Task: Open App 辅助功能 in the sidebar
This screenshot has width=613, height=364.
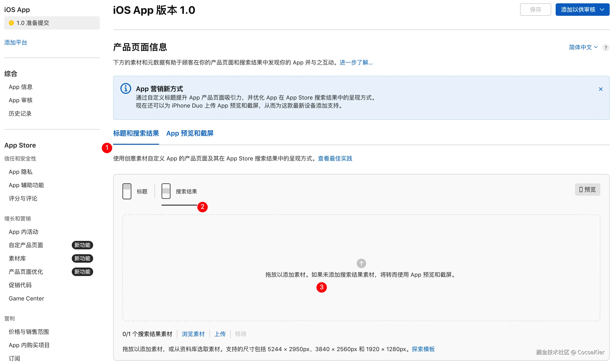Action: click(26, 185)
